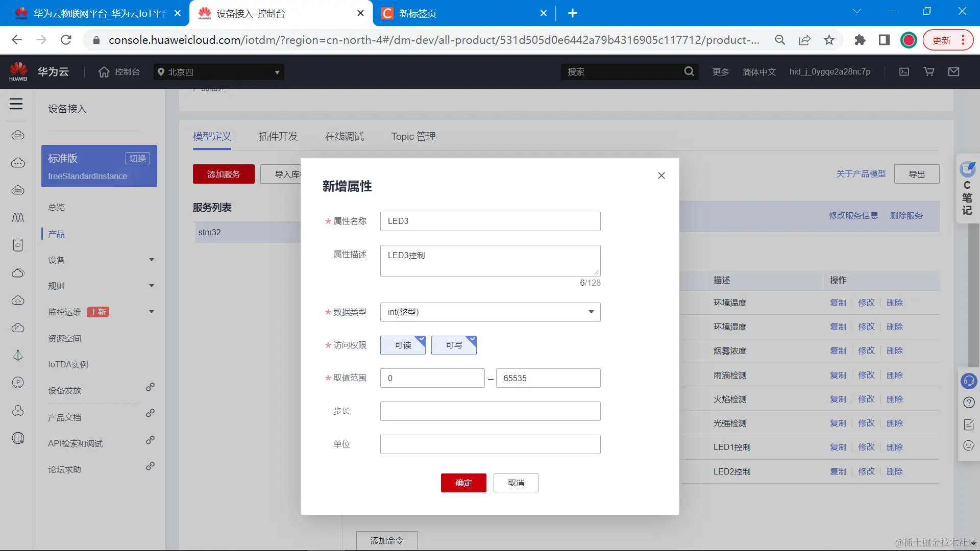This screenshot has height=551, width=980.
Task: Open the messages envelope icon
Action: (953, 72)
